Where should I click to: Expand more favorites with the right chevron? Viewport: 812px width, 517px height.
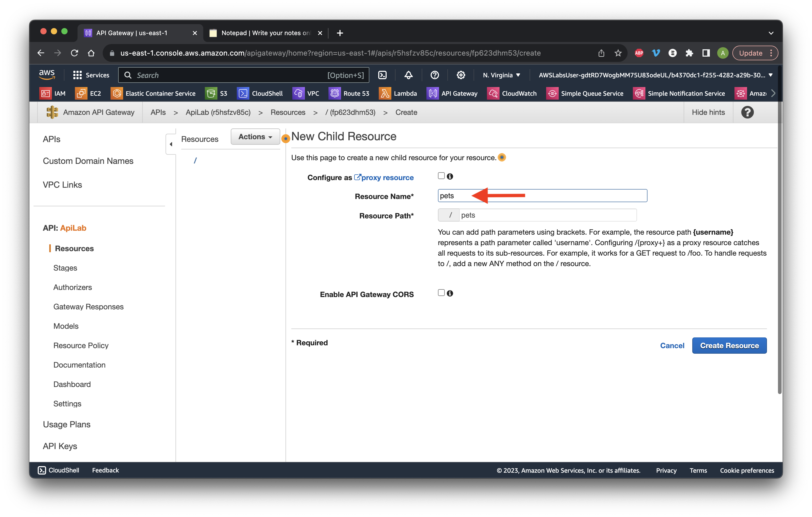(x=773, y=94)
